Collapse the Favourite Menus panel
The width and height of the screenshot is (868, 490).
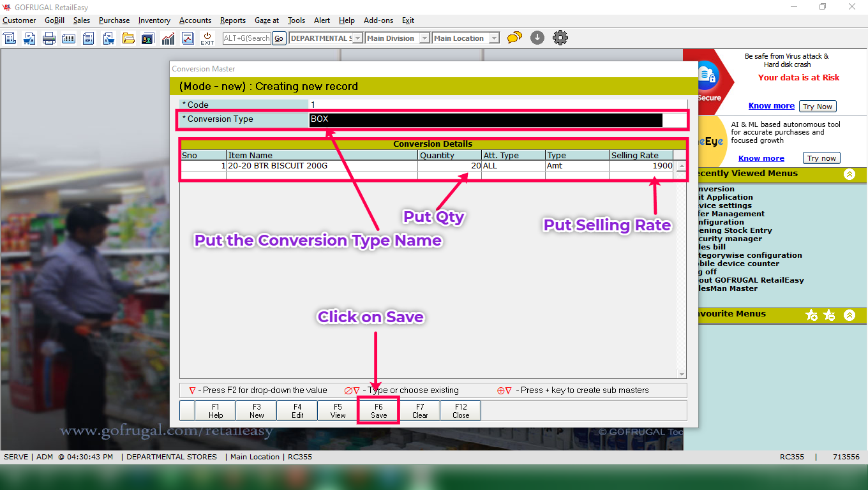[849, 315]
